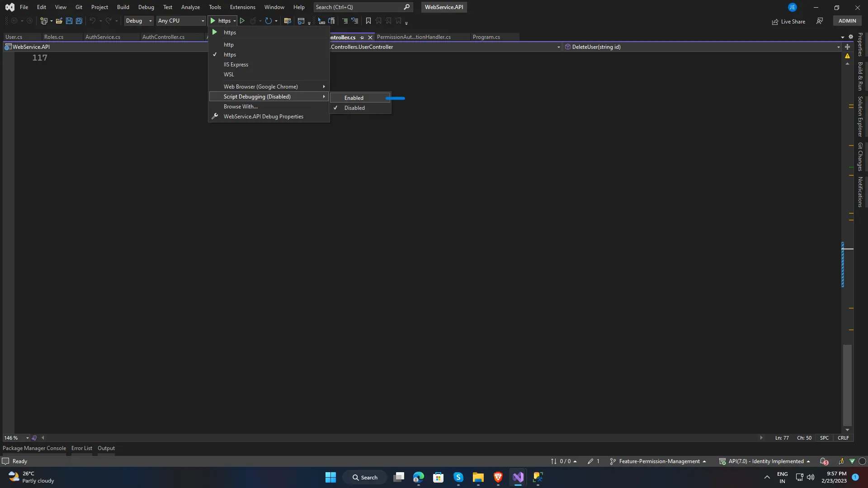Open the Any CPU platform dropdown
This screenshot has height=488, width=868.
coord(181,21)
